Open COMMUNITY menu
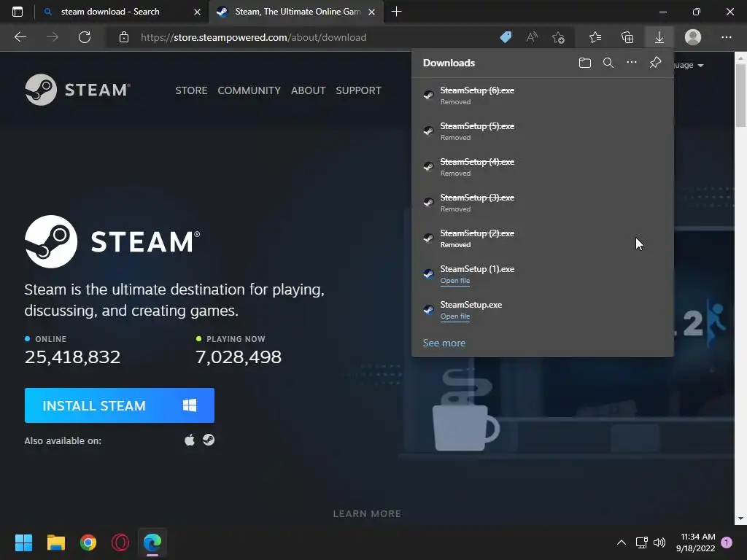Screen dimensions: 747x560 pos(249,90)
